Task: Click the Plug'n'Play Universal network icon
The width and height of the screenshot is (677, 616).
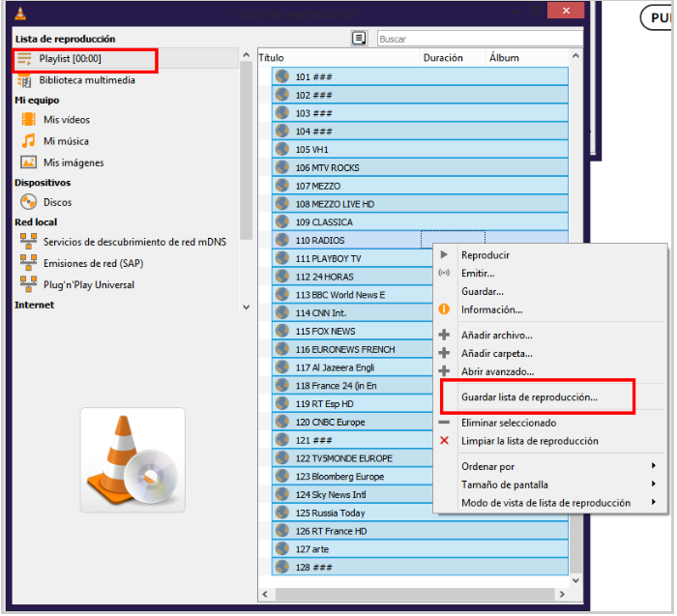Action: click(x=28, y=284)
